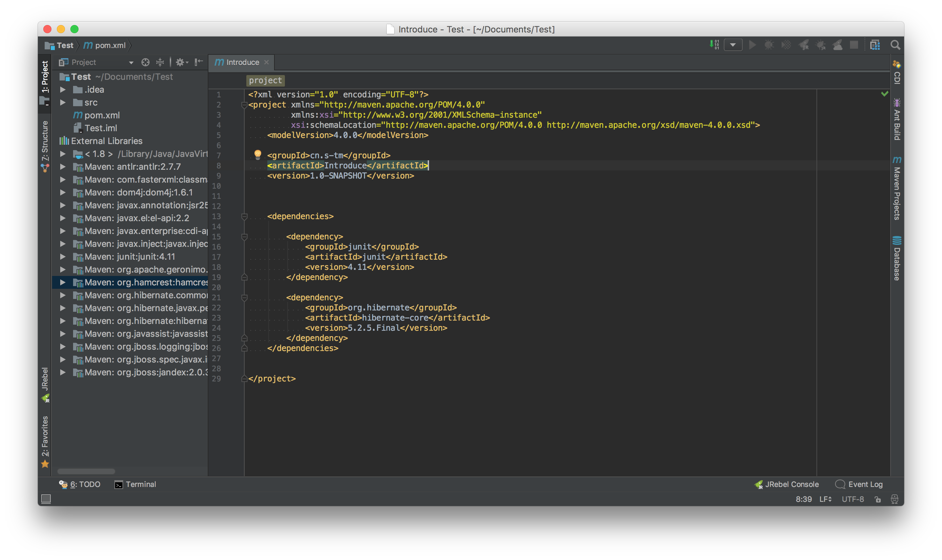942x560 pixels.
Task: Open the 6: TODO tab
Action: click(x=79, y=484)
